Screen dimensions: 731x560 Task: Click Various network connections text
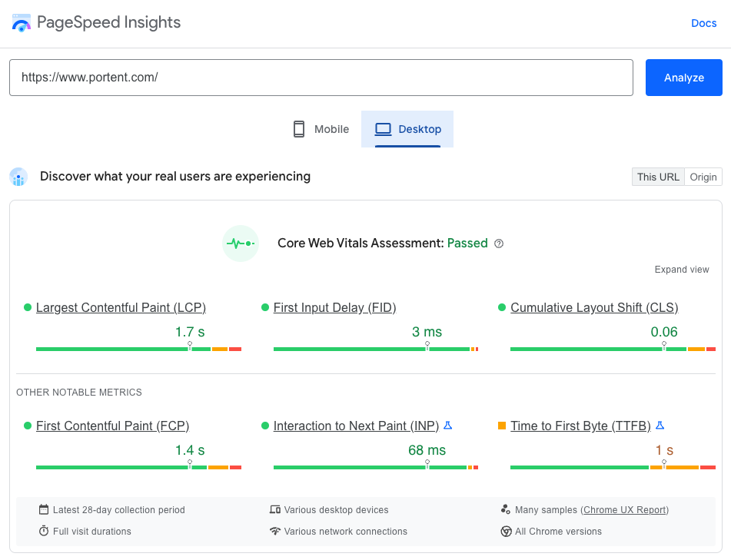(345, 531)
